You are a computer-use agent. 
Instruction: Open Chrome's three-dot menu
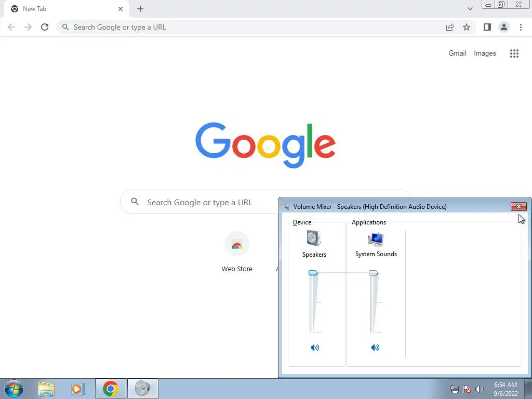point(521,27)
